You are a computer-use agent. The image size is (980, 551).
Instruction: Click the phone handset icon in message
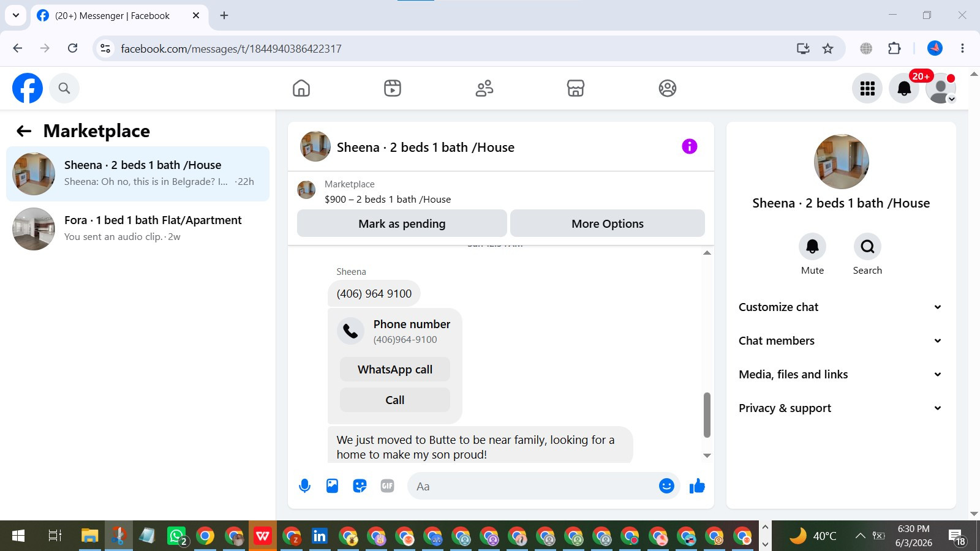point(350,331)
